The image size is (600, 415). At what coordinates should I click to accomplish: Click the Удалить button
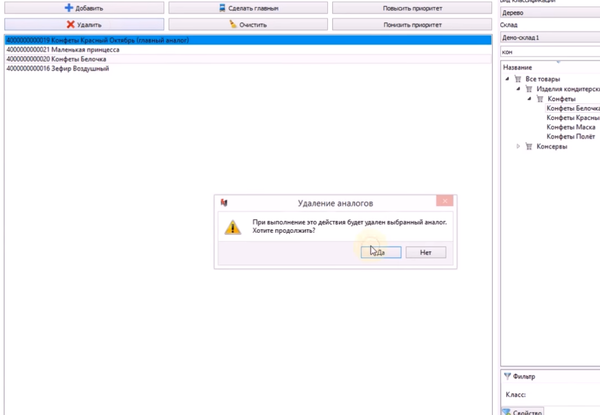(84, 24)
